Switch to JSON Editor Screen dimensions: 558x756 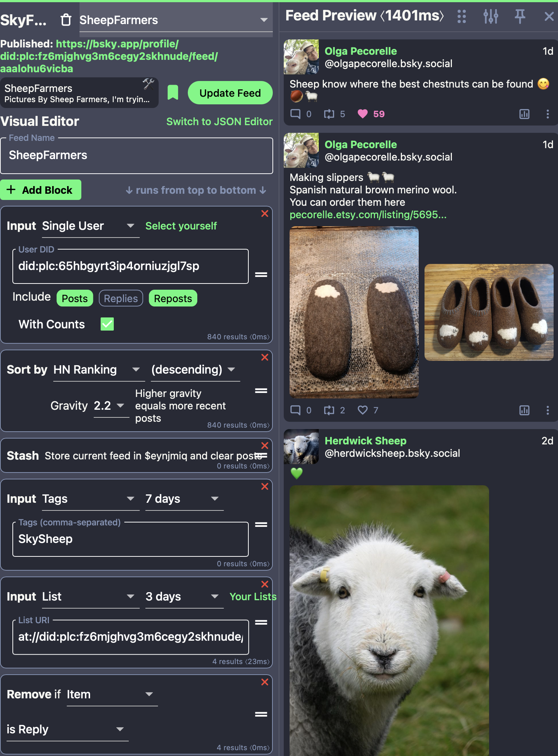point(219,121)
